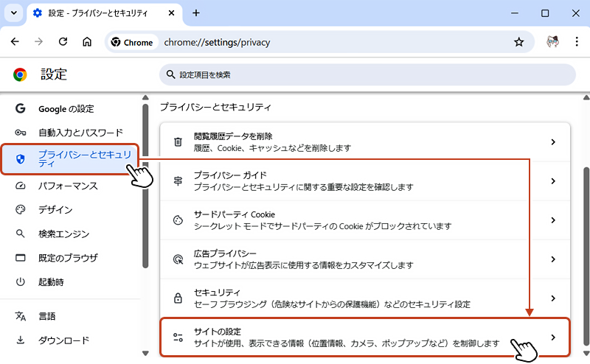Click the privacy guide icon
The width and height of the screenshot is (590, 364).
178,181
